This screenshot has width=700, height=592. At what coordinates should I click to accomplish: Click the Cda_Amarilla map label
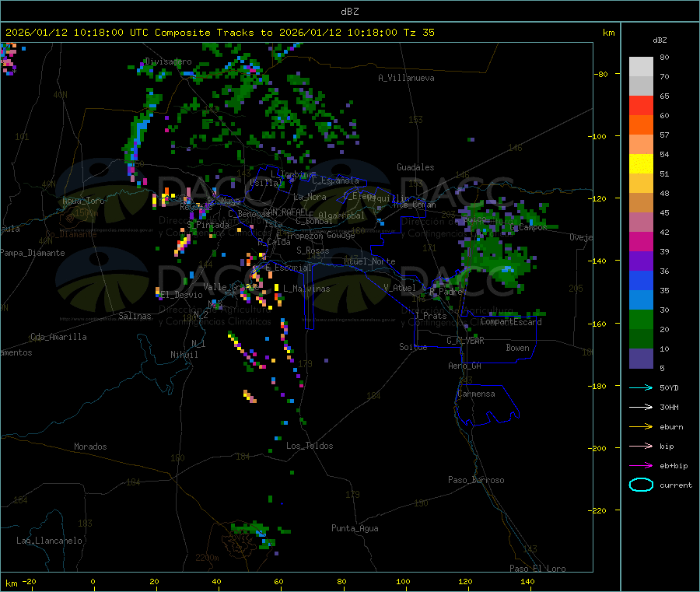[x=58, y=337]
